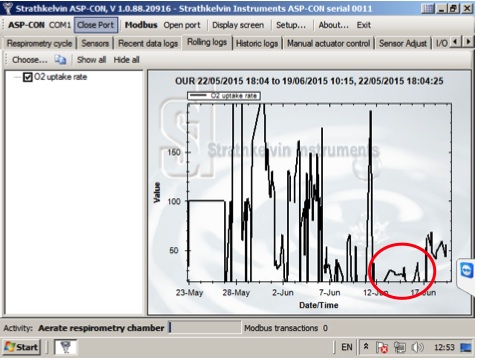Select the ASP-CON app in the taskbar
Viewport: 477px width, 360px height.
[66, 347]
